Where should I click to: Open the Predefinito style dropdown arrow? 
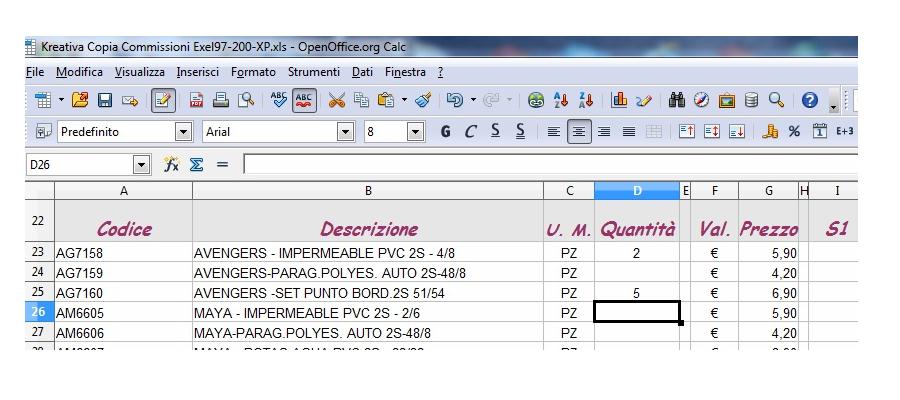(x=183, y=132)
